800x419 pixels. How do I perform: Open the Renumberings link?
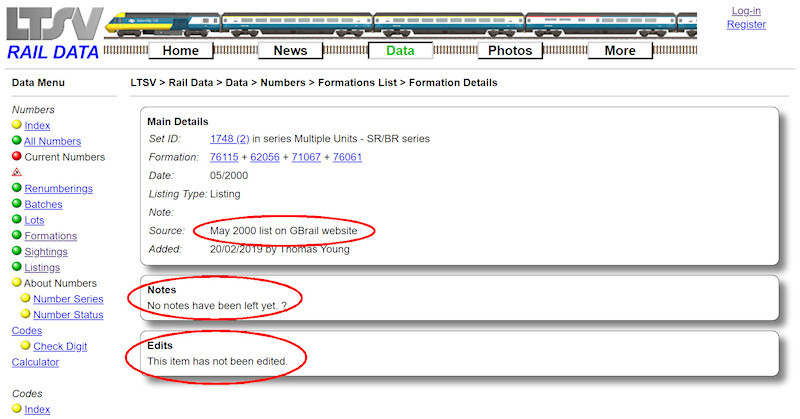point(59,189)
